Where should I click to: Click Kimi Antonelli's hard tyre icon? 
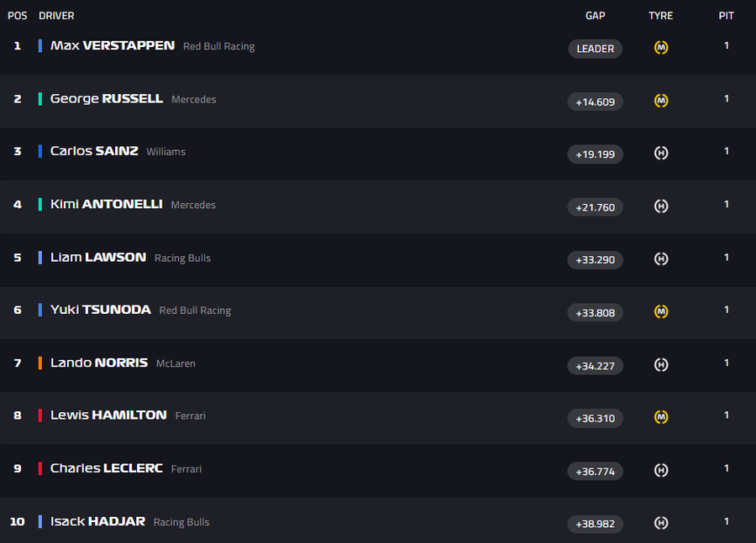tap(661, 206)
